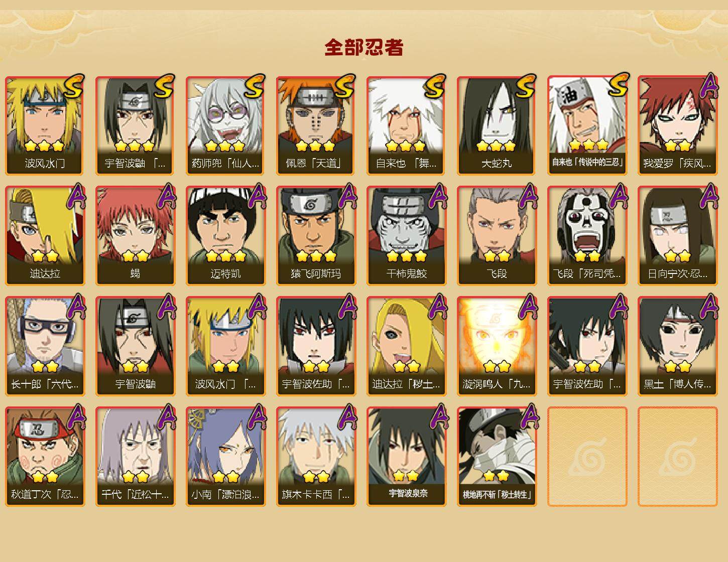Screen dimensions: 728x562
Task: Pick the 迈特凯 ninja card
Action: coord(226,236)
